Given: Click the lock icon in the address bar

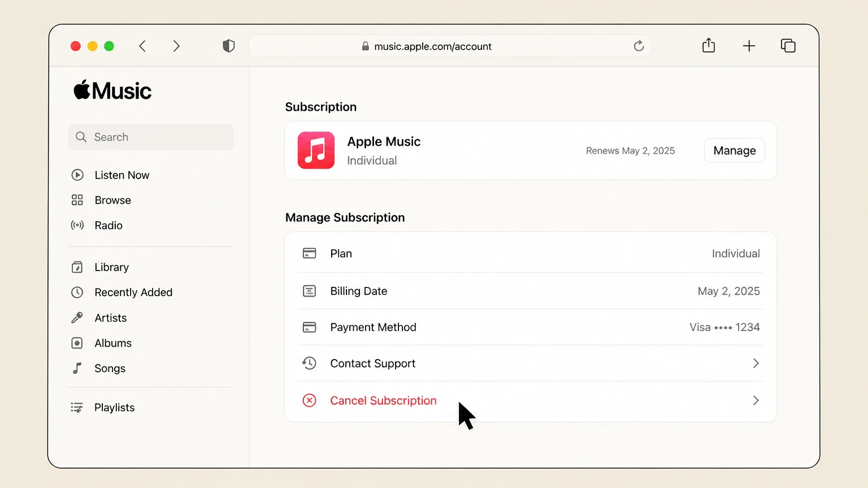Looking at the screenshot, I should 366,46.
